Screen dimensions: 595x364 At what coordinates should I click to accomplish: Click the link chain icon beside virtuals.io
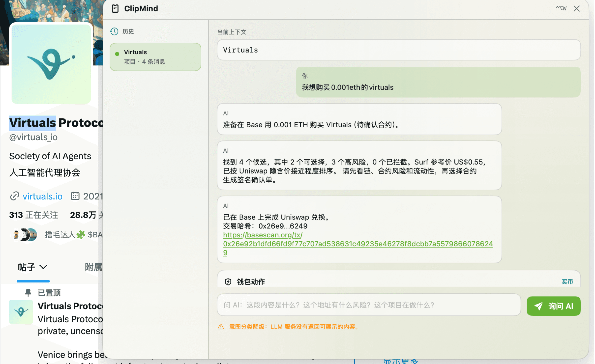pyautogui.click(x=15, y=196)
